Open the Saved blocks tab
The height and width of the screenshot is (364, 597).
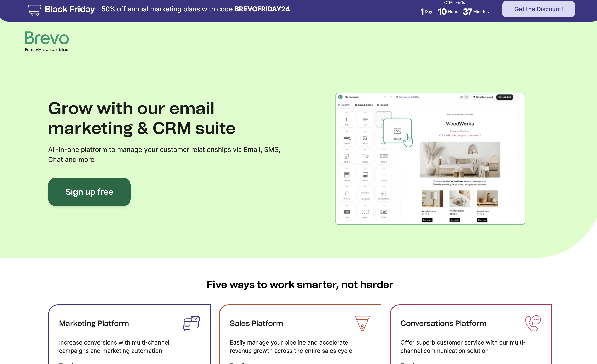point(363,105)
